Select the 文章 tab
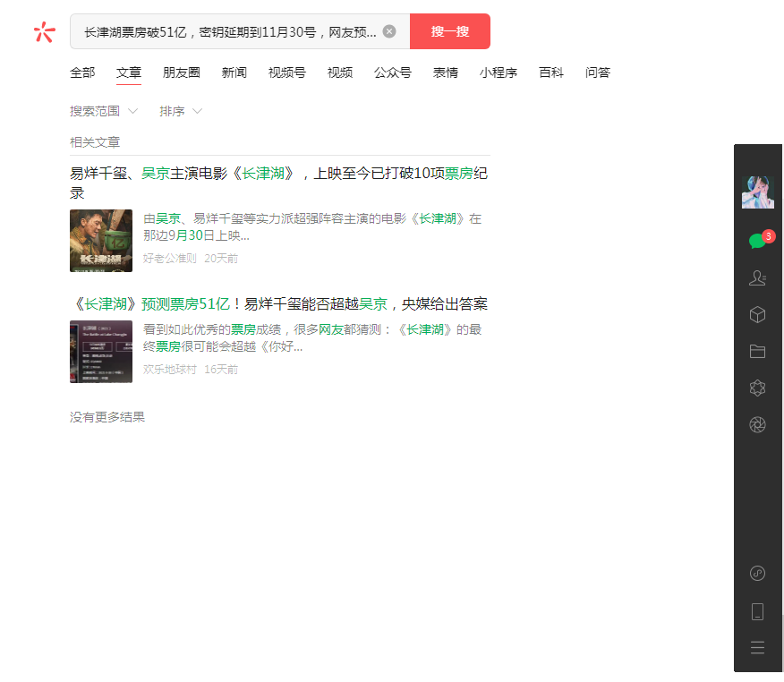784x682 pixels. click(129, 72)
